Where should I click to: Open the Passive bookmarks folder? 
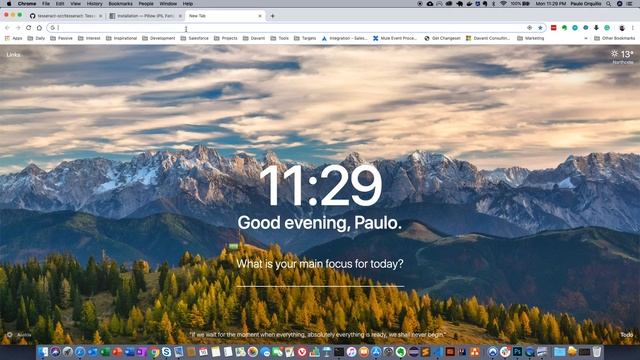click(x=61, y=38)
